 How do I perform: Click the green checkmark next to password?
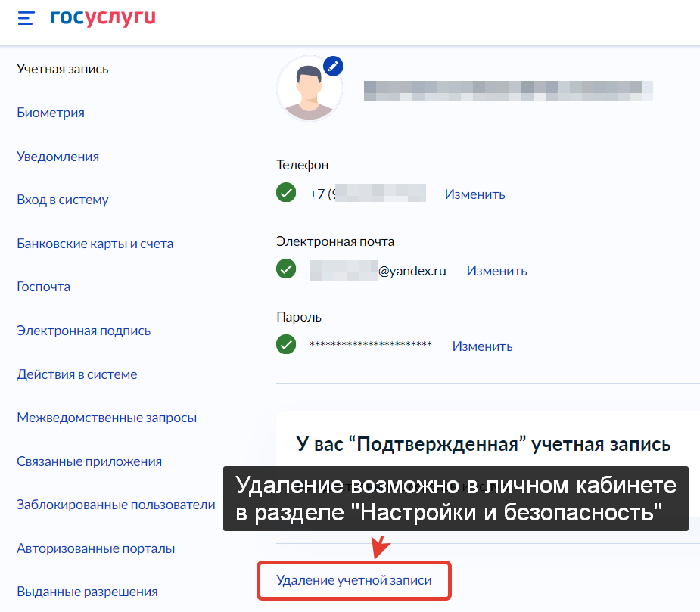(286, 345)
